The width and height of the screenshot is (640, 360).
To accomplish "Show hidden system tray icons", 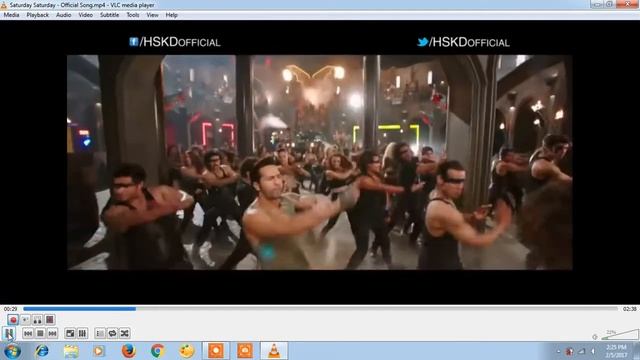I will 558,351.
